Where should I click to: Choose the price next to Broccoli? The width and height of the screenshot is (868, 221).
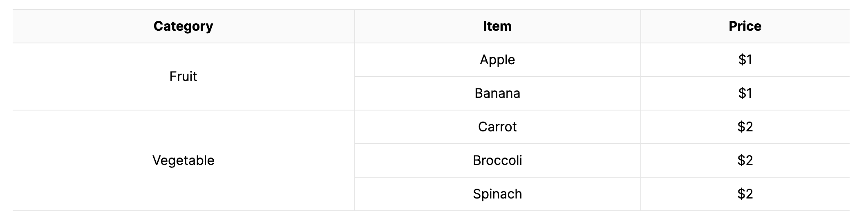pos(745,160)
